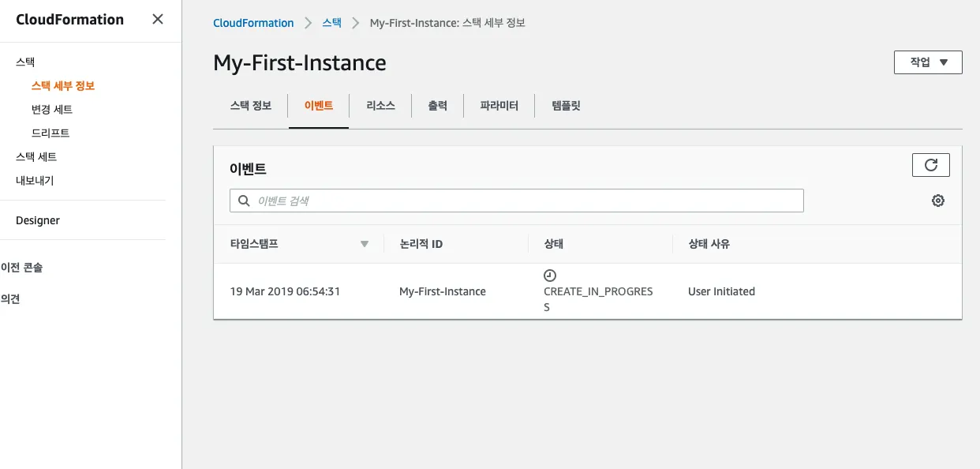
Task: Click the CREATE_IN_PROGRESS status text
Action: point(598,299)
